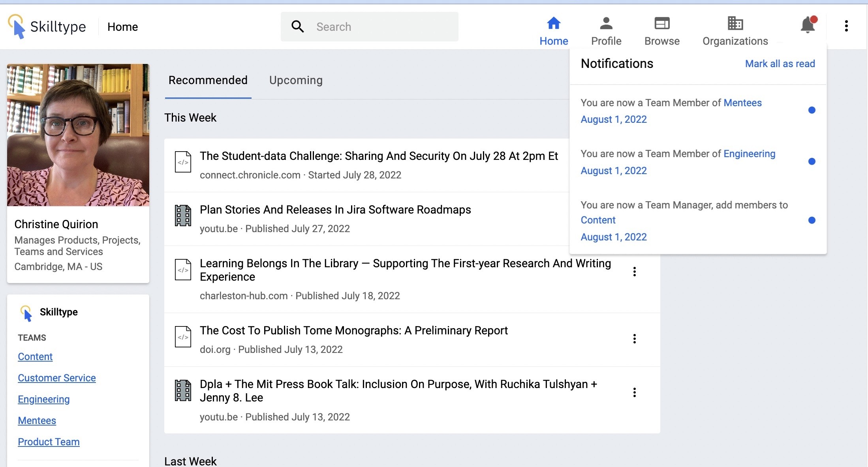Viewport: 868px width, 467px height.
Task: Open options menu for Learning Belongs In Library
Action: [634, 272]
